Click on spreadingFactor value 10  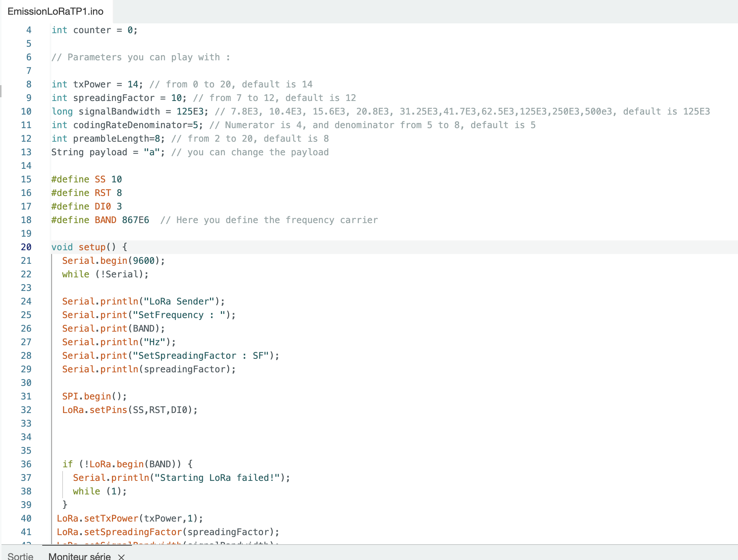coord(176,98)
